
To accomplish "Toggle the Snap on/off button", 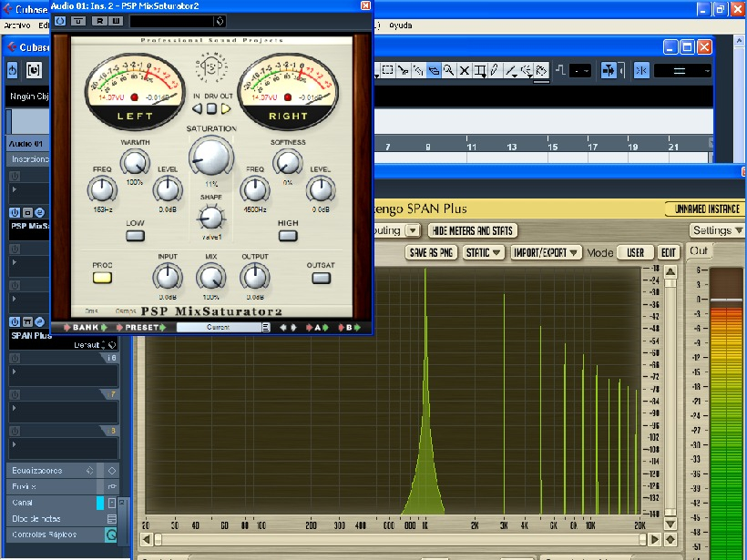I will pyautogui.click(x=641, y=70).
